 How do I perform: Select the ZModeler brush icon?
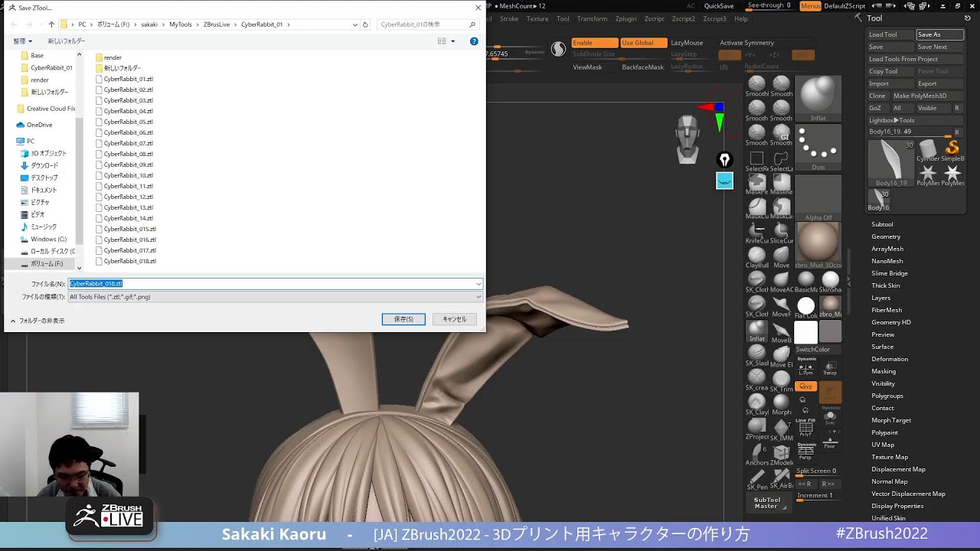781,453
